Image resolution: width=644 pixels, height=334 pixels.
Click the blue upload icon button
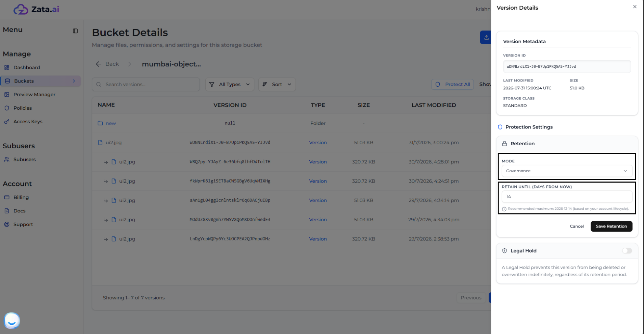tap(486, 37)
